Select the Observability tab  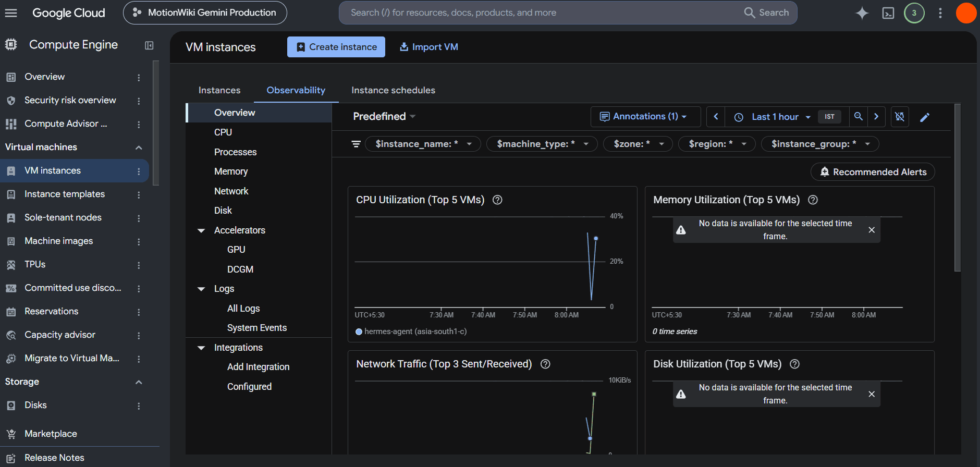296,90
